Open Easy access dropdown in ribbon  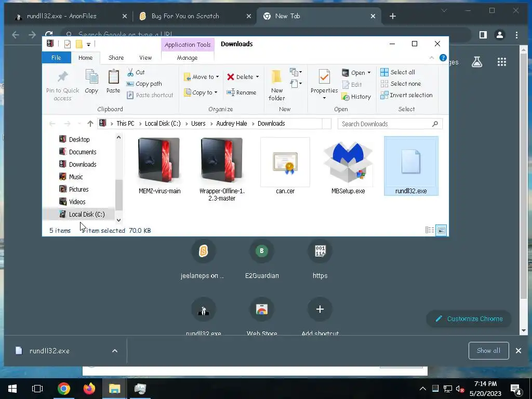[x=296, y=84]
